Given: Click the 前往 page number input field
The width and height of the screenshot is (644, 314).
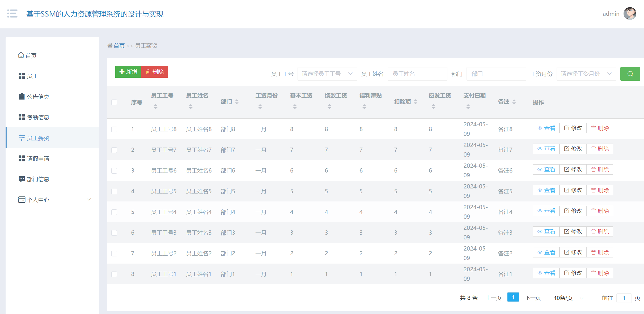Looking at the screenshot, I should click(x=624, y=298).
